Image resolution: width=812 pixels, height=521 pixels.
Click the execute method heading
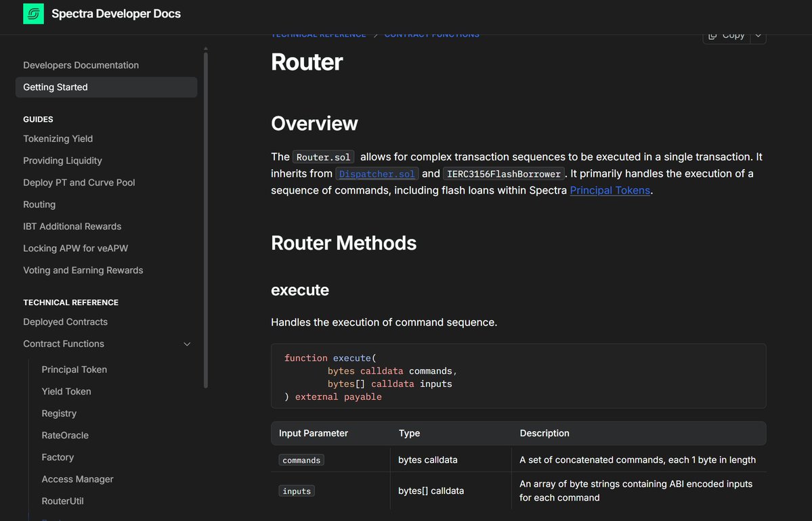pos(300,290)
